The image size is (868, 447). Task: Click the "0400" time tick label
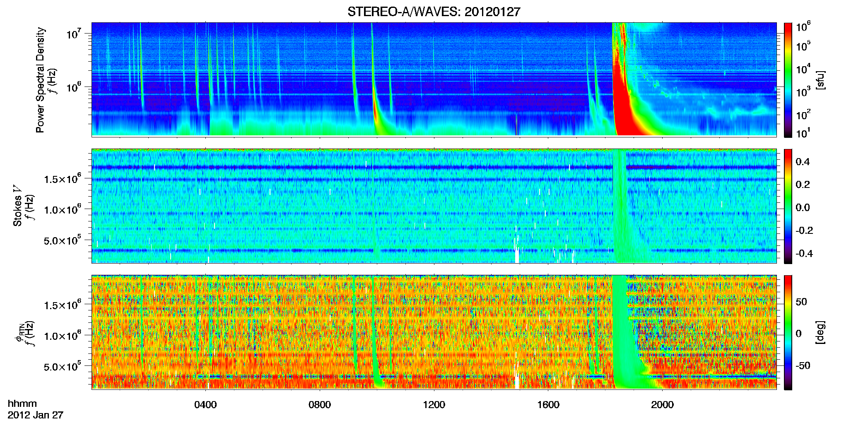pyautogui.click(x=205, y=404)
